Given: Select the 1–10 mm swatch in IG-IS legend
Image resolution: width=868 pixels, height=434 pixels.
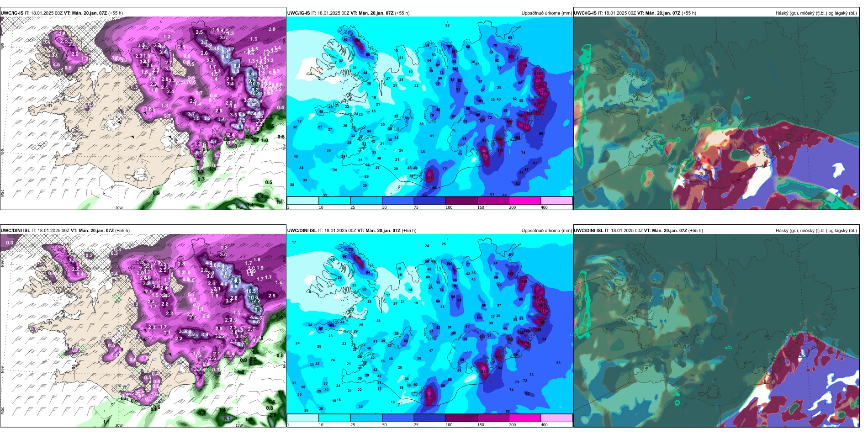Looking at the screenshot, I should [303, 201].
